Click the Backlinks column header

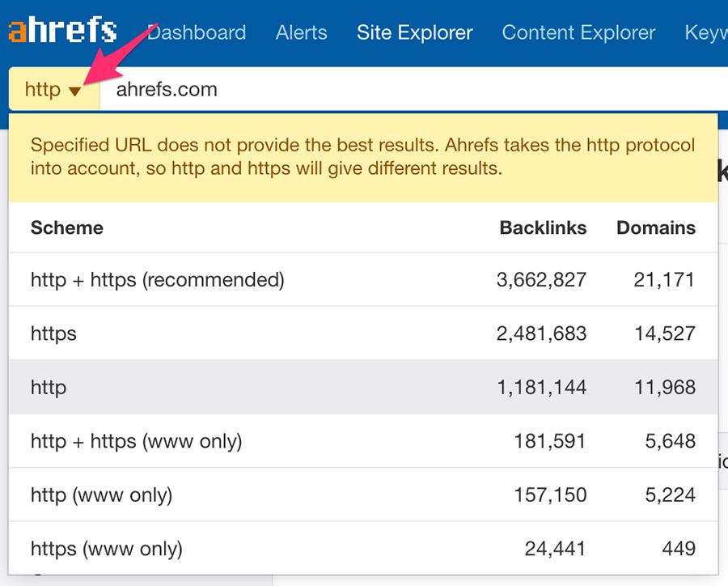tap(543, 227)
